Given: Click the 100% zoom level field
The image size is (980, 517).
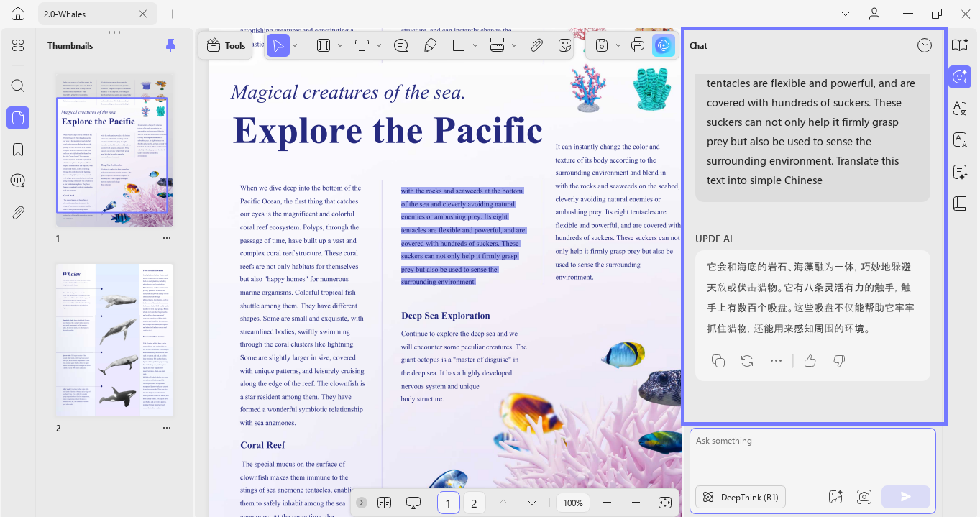Looking at the screenshot, I should pyautogui.click(x=573, y=503).
